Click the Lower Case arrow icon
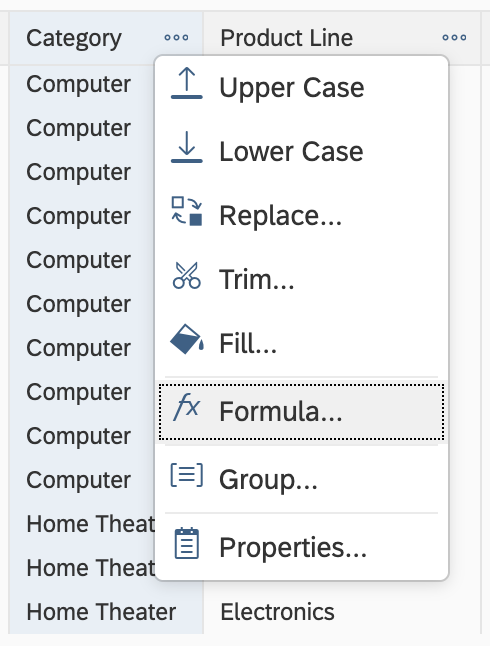Image resolution: width=490 pixels, height=646 pixels. pyautogui.click(x=187, y=147)
